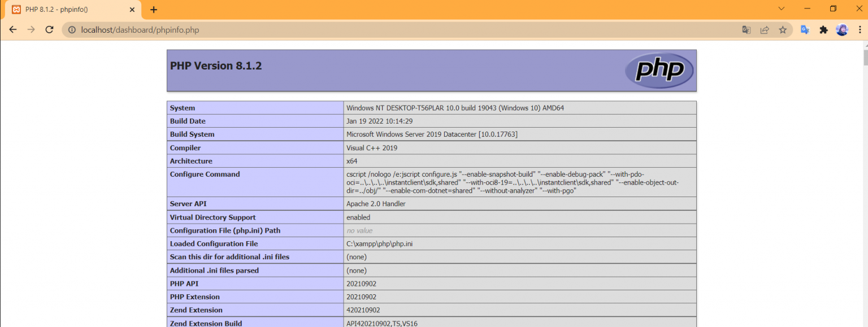Open the Chrome profile avatar

[842, 30]
